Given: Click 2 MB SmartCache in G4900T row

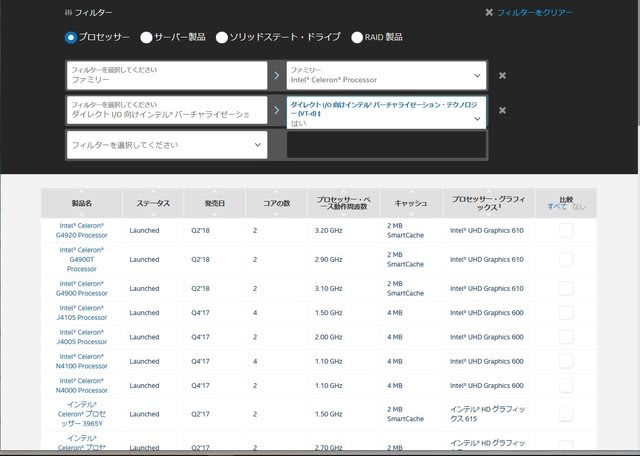Looking at the screenshot, I should click(x=405, y=260).
